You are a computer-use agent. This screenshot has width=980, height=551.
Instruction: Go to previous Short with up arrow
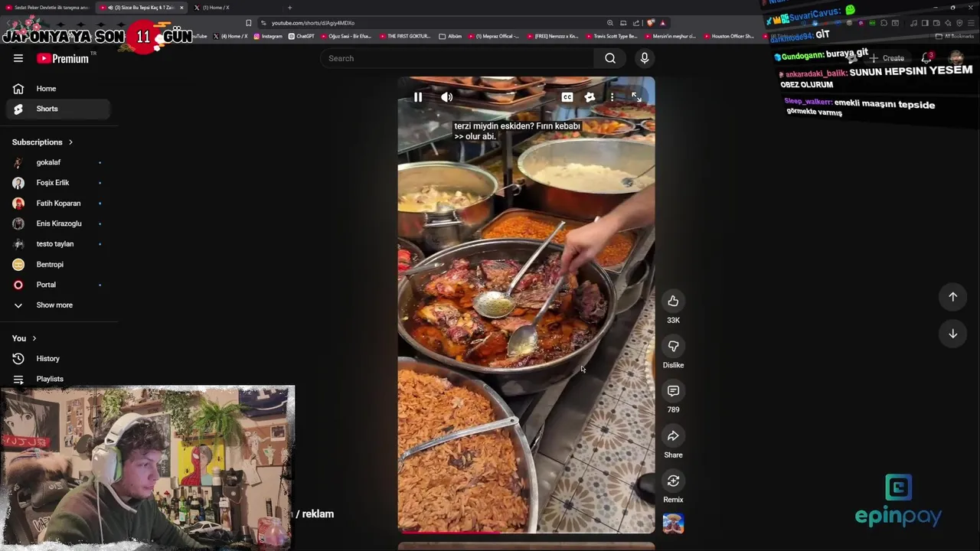(952, 296)
